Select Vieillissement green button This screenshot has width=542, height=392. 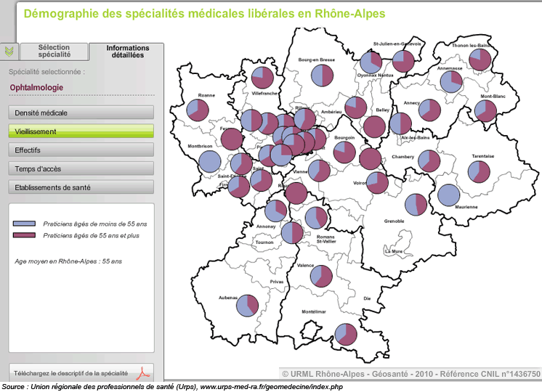point(81,131)
